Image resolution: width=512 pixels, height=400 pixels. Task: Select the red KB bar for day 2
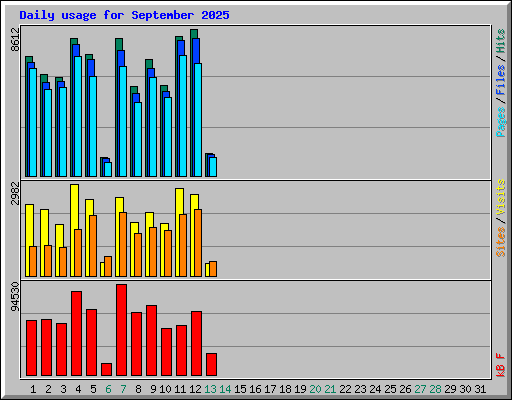click(46, 348)
